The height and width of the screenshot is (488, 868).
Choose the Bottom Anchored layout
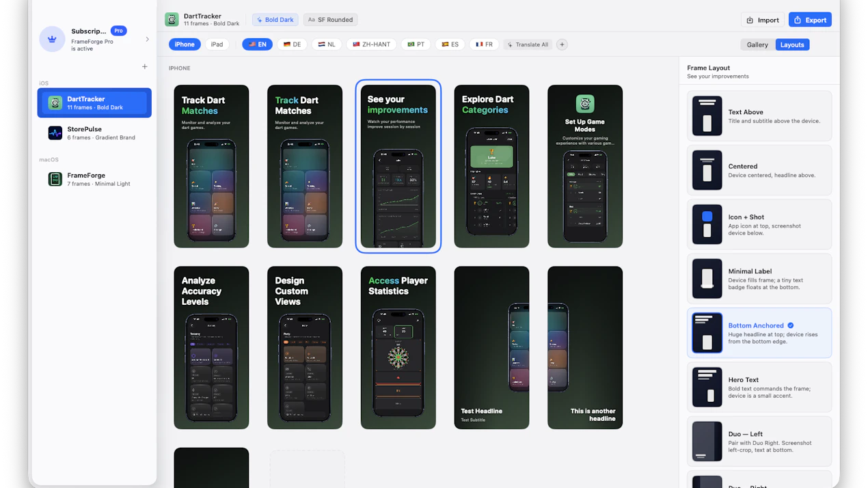759,333
